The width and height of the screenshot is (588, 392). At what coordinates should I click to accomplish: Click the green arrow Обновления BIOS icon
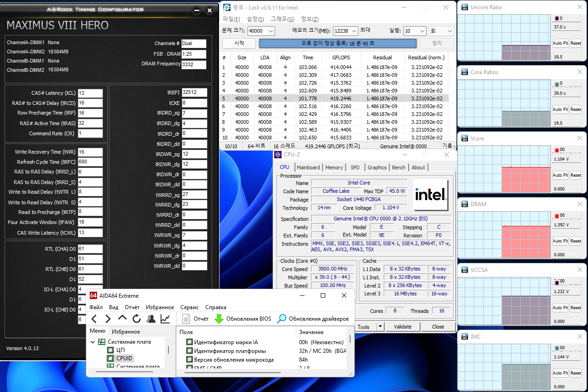tap(219, 319)
